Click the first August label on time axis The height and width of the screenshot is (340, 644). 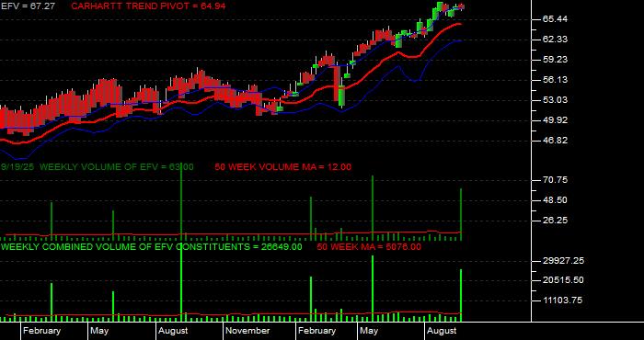173,331
